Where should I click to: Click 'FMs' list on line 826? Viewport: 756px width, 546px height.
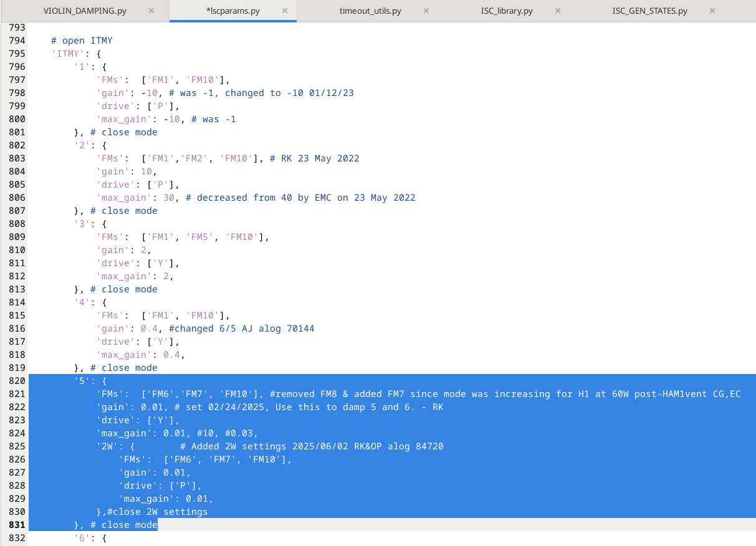pyautogui.click(x=205, y=459)
